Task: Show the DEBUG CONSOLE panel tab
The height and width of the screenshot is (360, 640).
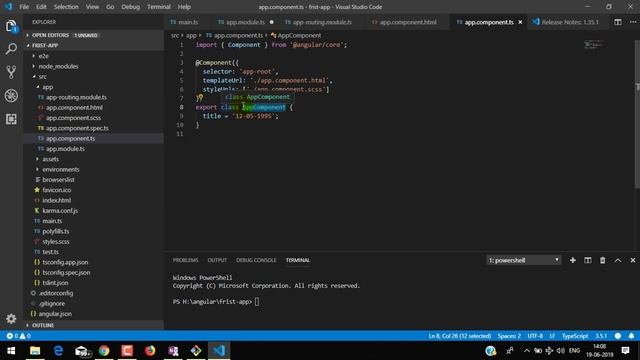Action: click(x=256, y=260)
